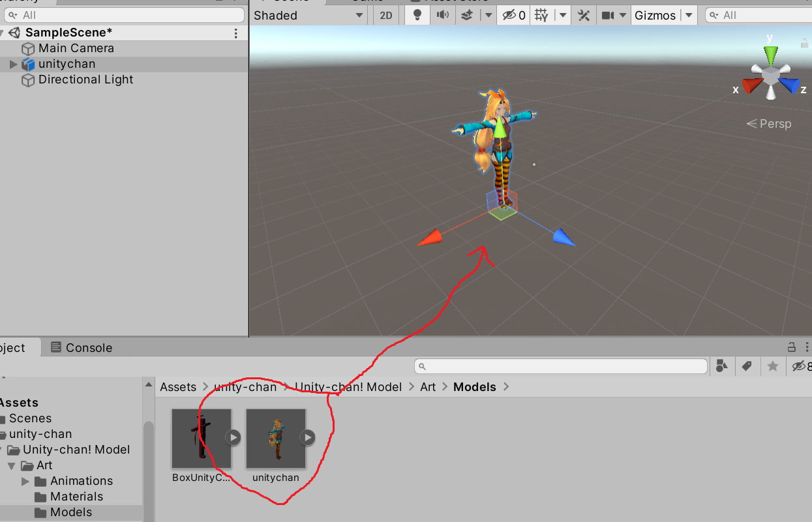Click the search by label tag icon
The height and width of the screenshot is (522, 812).
click(x=747, y=366)
